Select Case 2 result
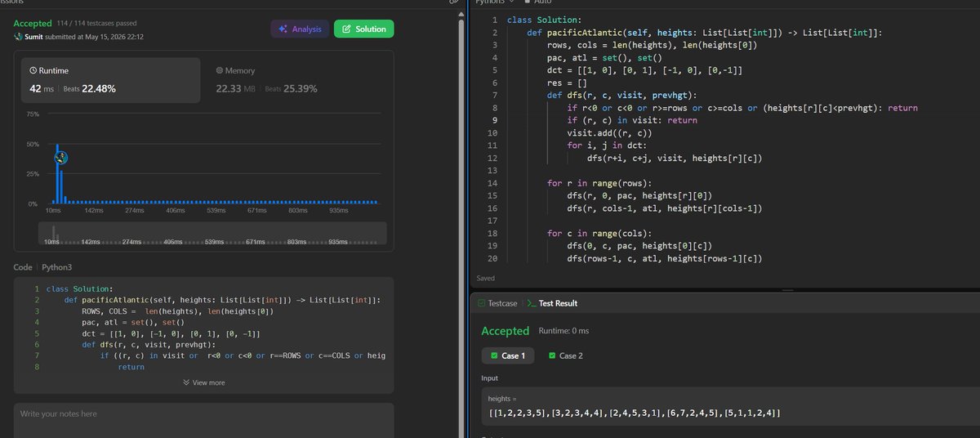 pos(566,355)
